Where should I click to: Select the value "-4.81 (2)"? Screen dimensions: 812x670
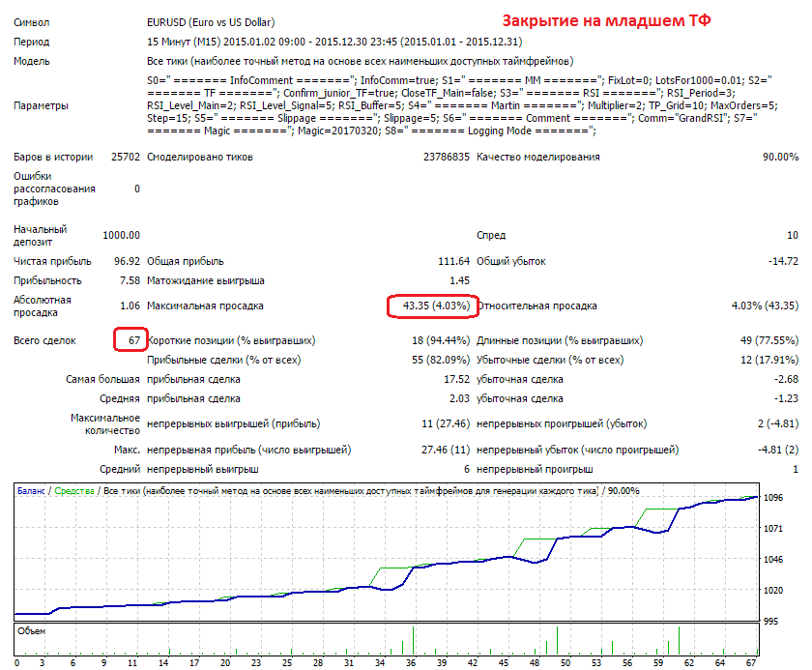point(778,450)
